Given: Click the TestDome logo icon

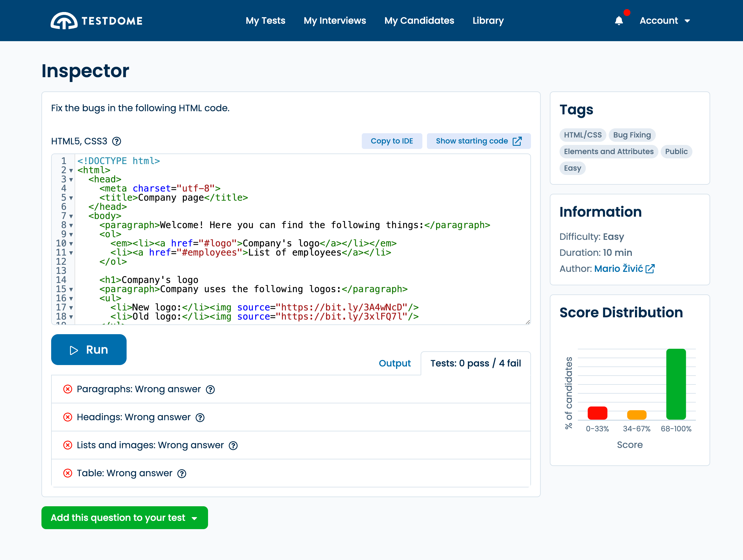Looking at the screenshot, I should point(64,21).
